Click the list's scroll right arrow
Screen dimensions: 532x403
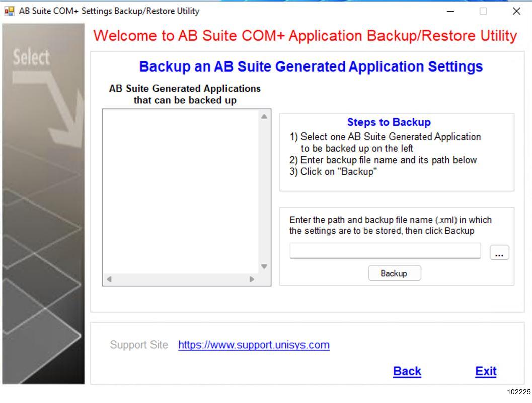pyautogui.click(x=252, y=279)
